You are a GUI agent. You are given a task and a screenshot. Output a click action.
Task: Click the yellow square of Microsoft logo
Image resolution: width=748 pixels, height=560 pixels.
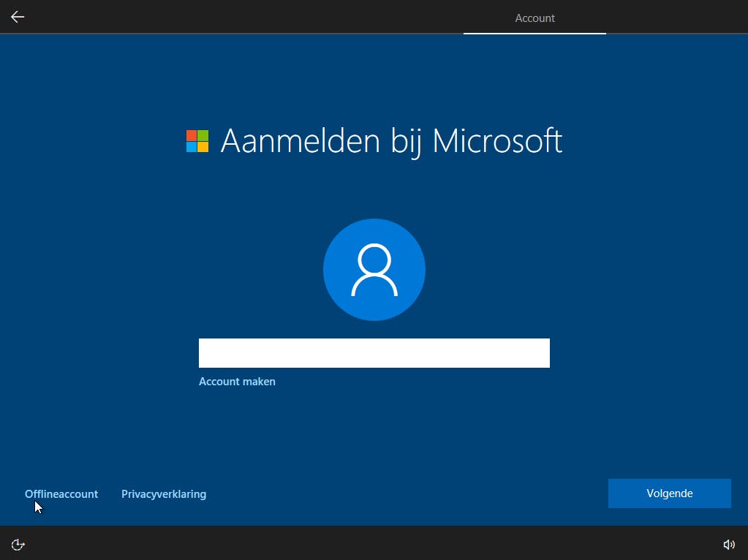pos(203,147)
